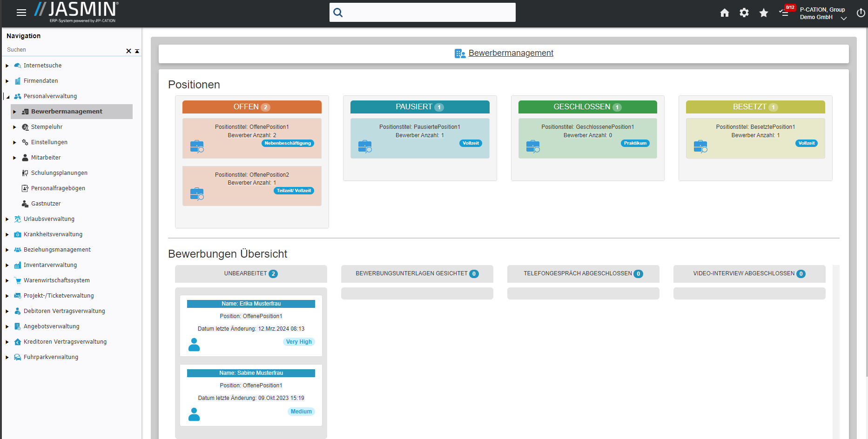Open settings gear icon in header
This screenshot has width=868, height=439.
[744, 13]
